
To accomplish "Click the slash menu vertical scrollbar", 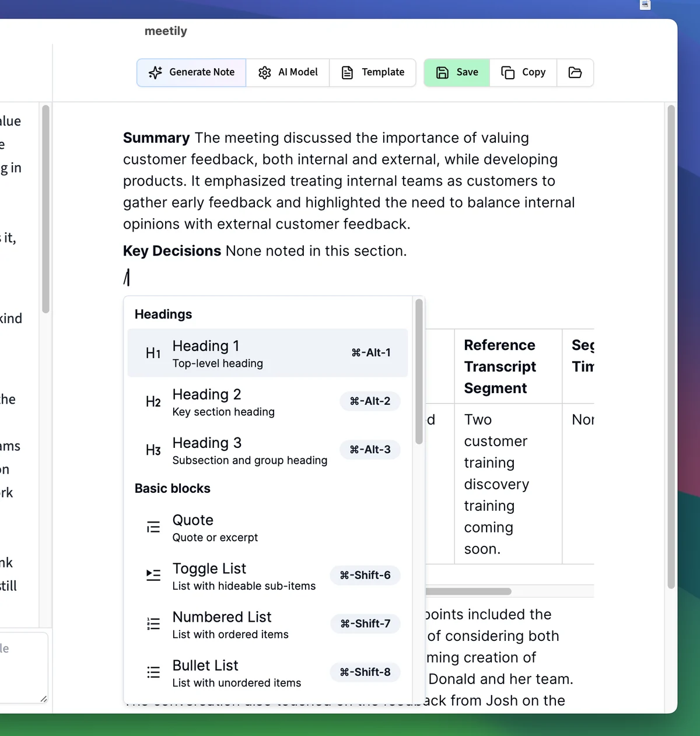I will (419, 371).
